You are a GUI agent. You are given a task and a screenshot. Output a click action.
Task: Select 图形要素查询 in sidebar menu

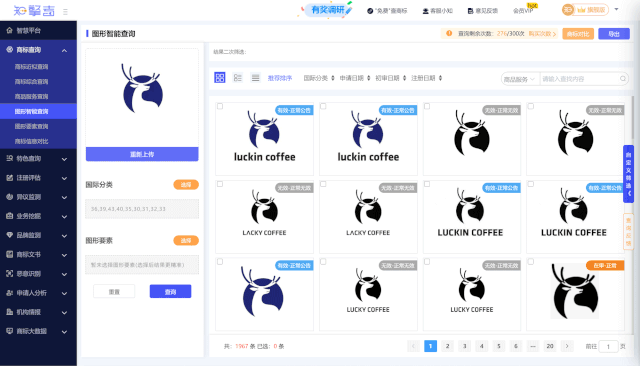pyautogui.click(x=31, y=126)
